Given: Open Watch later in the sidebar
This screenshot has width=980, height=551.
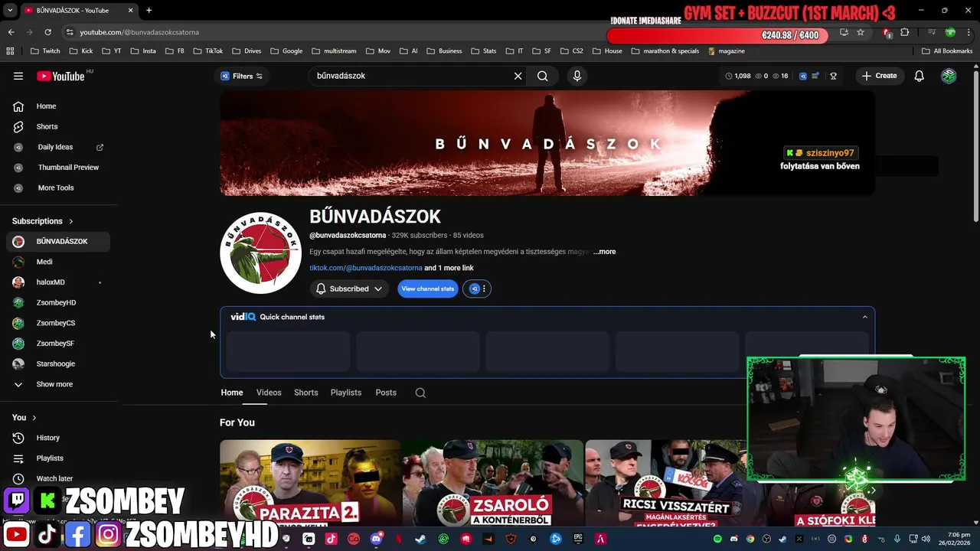Looking at the screenshot, I should (57, 478).
